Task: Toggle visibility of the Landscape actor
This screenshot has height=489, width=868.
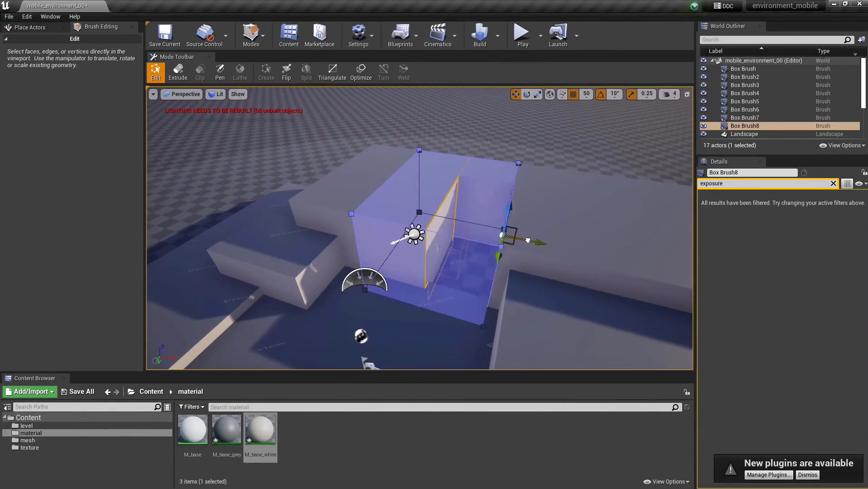Action: 703,134
